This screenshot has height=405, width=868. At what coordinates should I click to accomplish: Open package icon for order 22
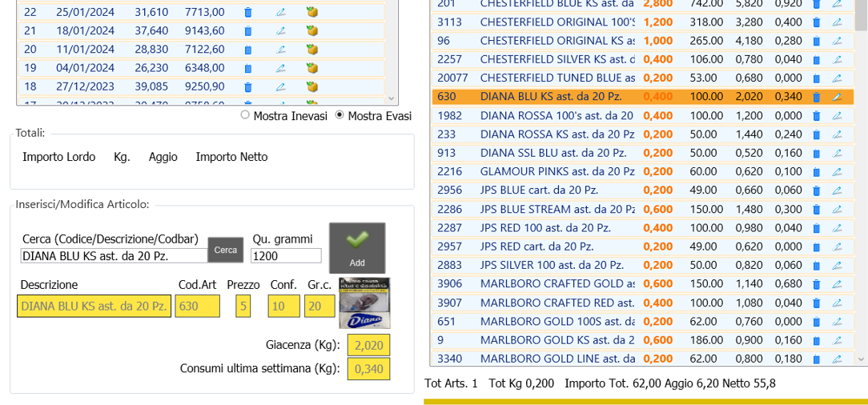[312, 12]
